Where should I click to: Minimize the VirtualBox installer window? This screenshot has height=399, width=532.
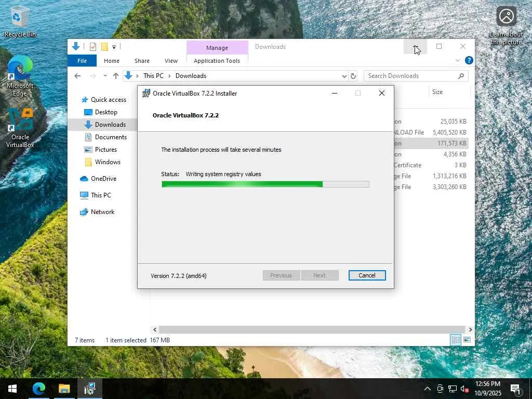tap(335, 94)
